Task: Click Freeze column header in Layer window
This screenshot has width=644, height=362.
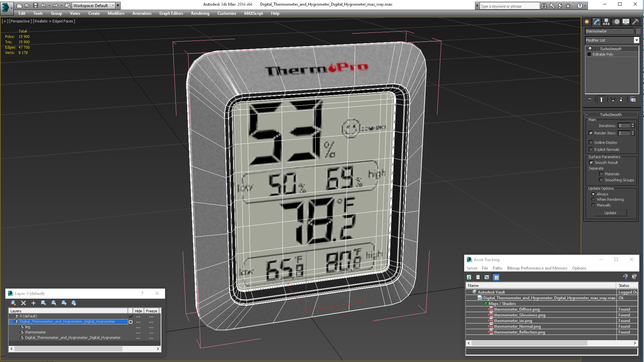Action: click(x=151, y=311)
